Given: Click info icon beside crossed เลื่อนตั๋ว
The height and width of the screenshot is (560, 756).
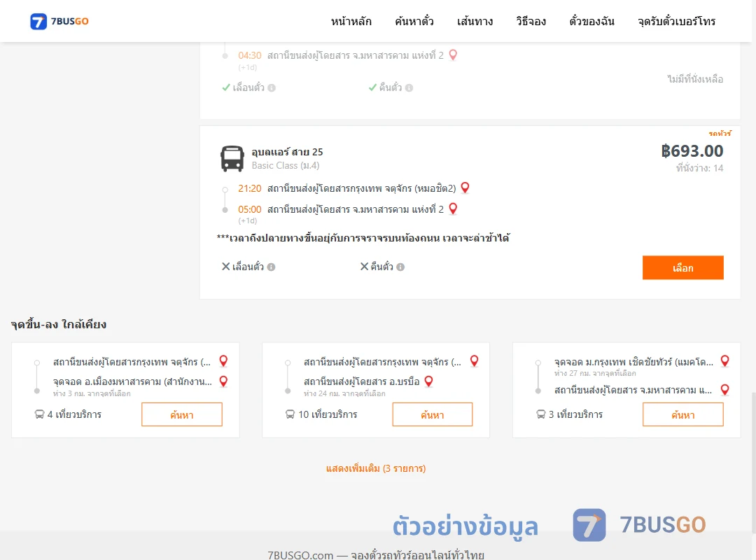Looking at the screenshot, I should click(x=272, y=267).
